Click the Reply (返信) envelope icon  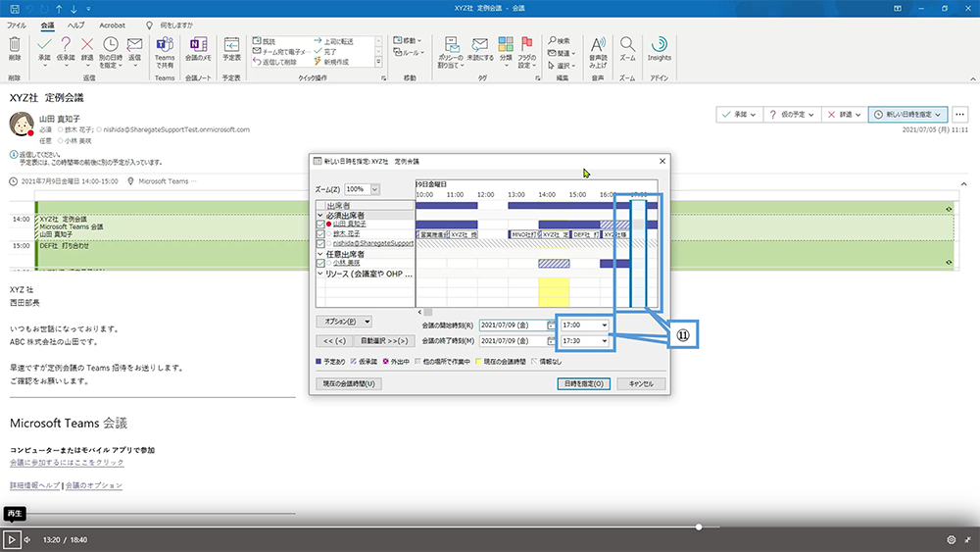tap(134, 44)
